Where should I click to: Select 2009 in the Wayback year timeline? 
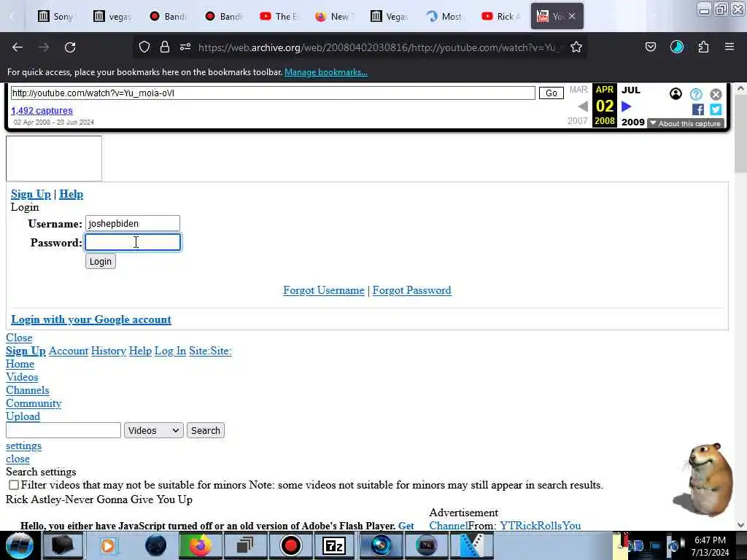coord(633,122)
